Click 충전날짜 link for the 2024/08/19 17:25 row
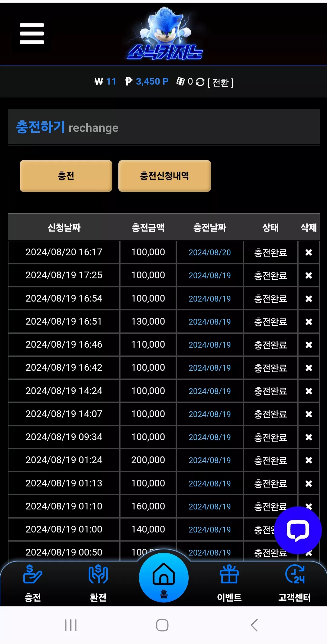Image resolution: width=327 pixels, height=644 pixels. 210,275
